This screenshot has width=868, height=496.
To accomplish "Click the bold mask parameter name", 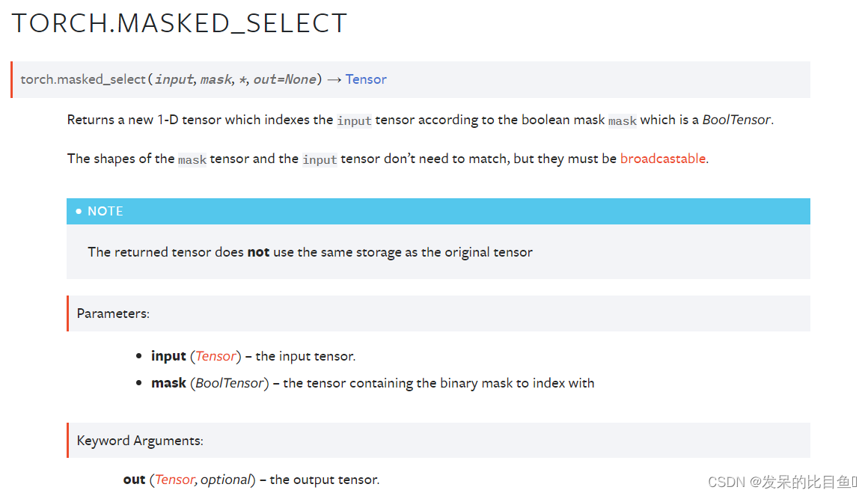I will click(x=168, y=383).
